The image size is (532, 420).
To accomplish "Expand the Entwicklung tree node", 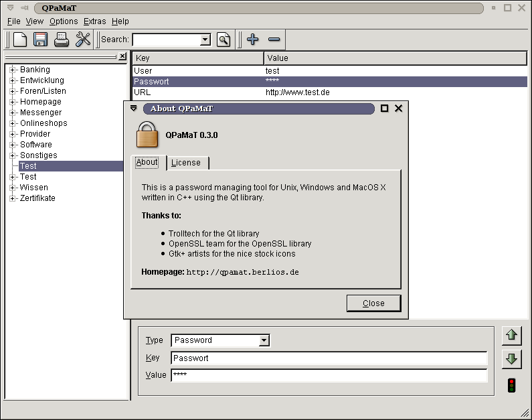I will coord(13,80).
